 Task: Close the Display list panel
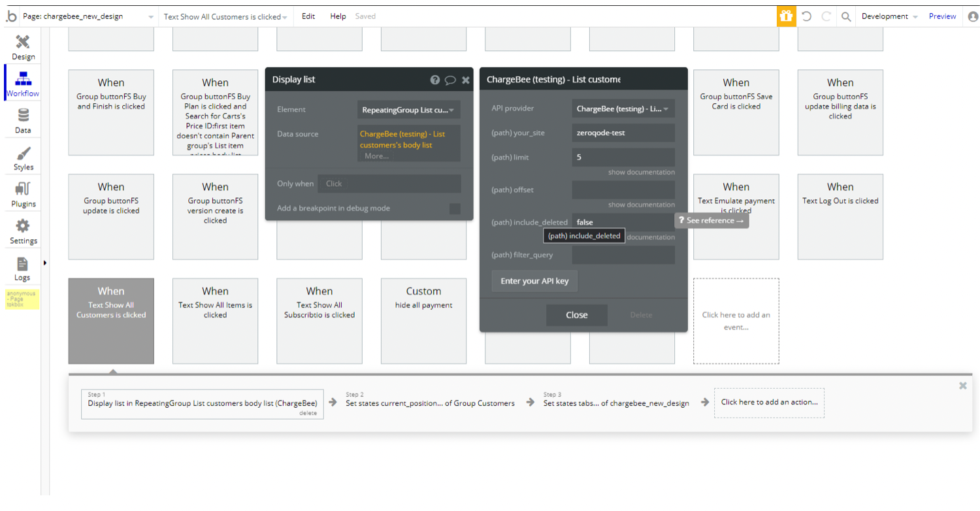pos(466,80)
